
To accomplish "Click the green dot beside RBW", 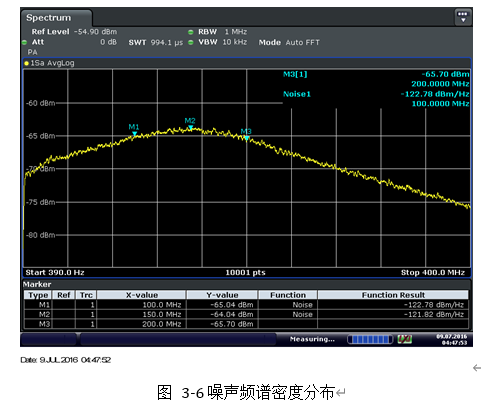I will [x=191, y=32].
